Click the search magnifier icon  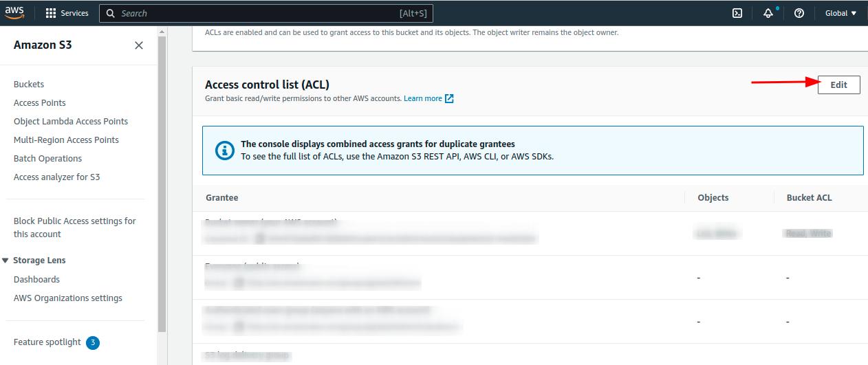[110, 13]
